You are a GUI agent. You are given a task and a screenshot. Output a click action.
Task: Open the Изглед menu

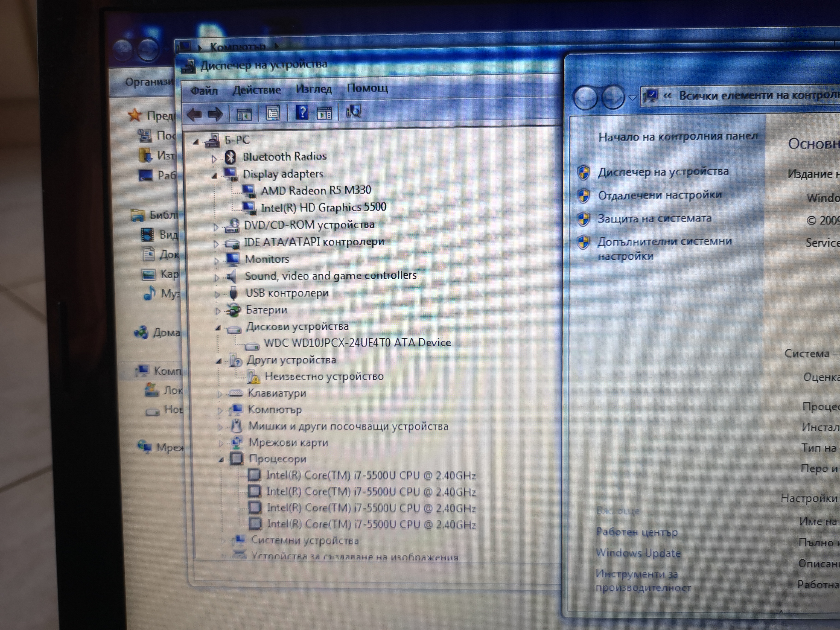pyautogui.click(x=314, y=89)
